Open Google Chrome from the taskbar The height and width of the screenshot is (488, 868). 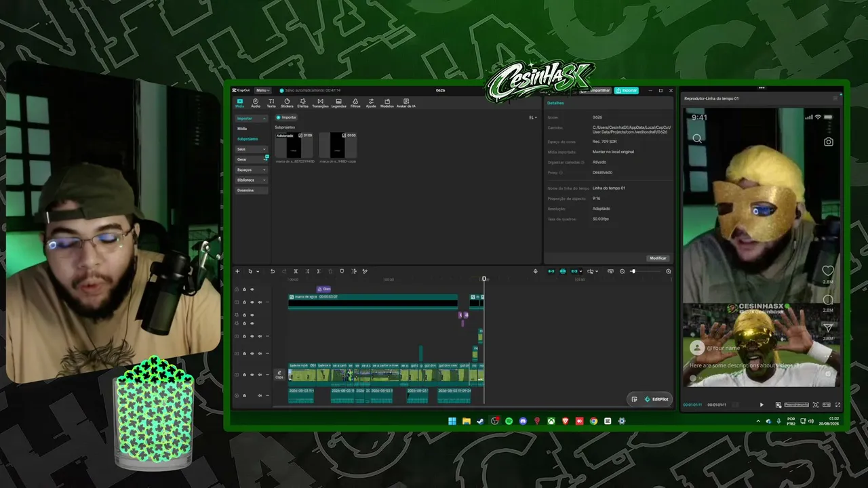(593, 421)
